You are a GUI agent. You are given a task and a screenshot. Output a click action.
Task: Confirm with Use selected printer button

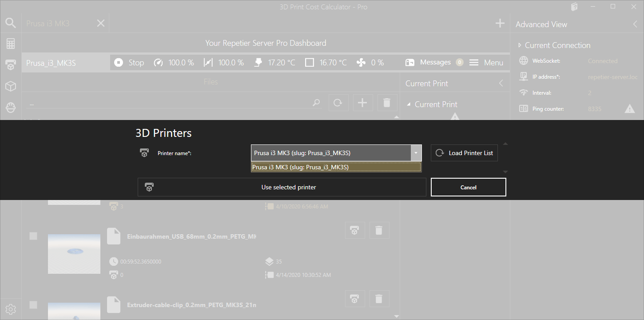(x=282, y=187)
